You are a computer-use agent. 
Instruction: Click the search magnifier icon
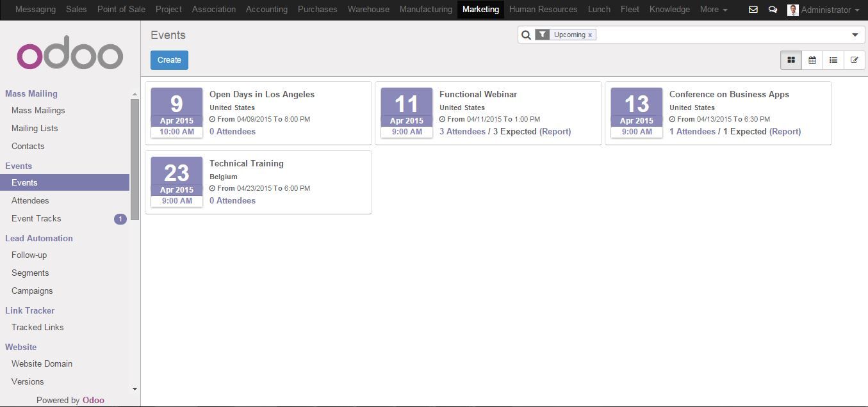pyautogui.click(x=526, y=35)
